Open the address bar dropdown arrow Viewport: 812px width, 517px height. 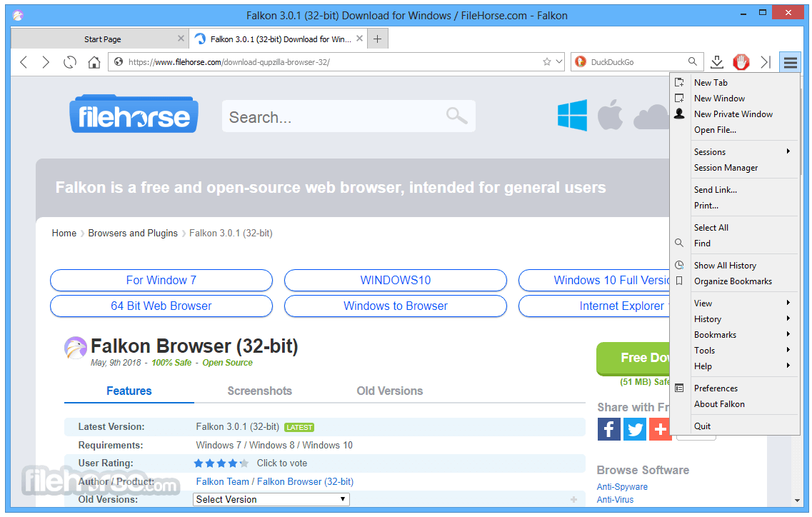559,61
